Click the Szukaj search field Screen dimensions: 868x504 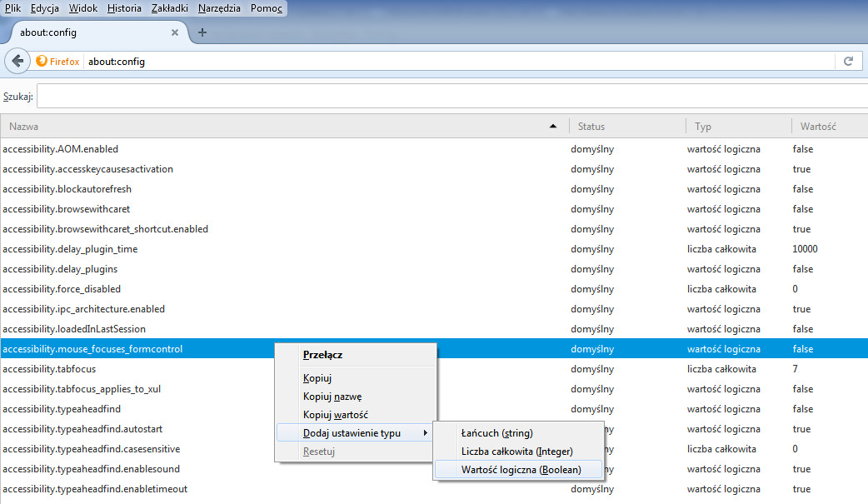(x=450, y=97)
